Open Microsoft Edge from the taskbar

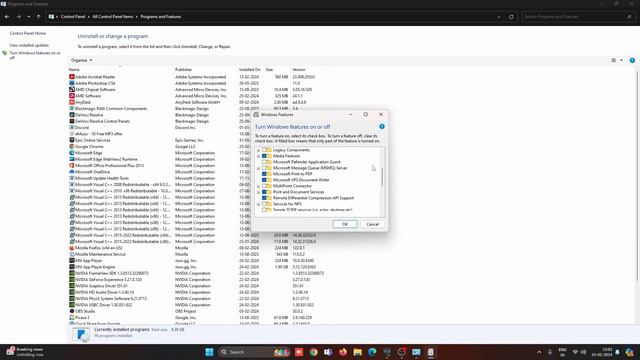[372, 352]
